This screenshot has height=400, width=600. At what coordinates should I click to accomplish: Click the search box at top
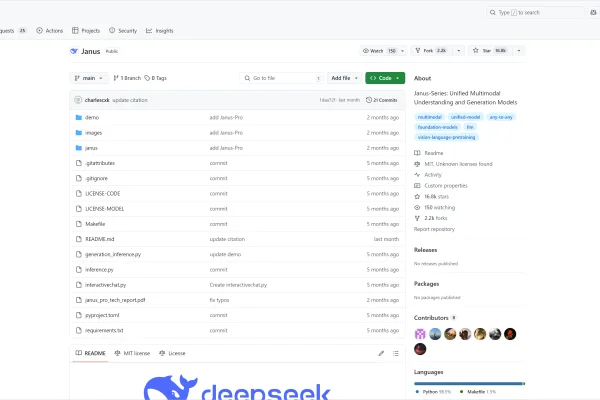(x=535, y=13)
